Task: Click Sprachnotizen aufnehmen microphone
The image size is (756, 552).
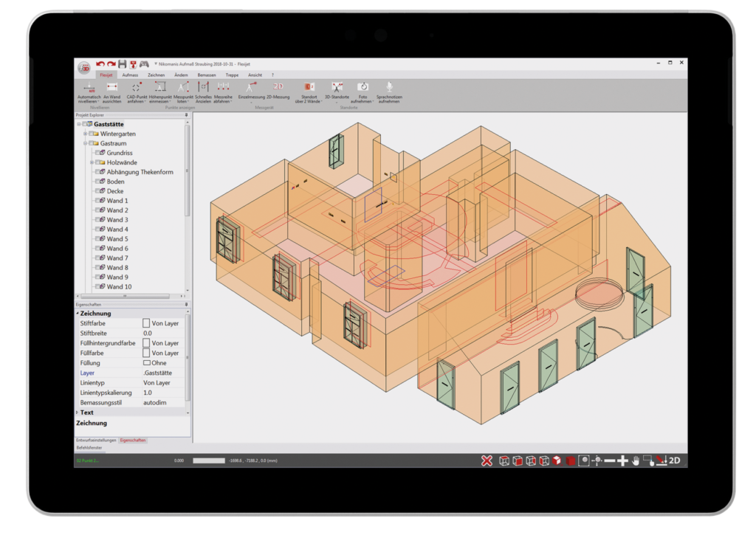Action: tap(389, 92)
